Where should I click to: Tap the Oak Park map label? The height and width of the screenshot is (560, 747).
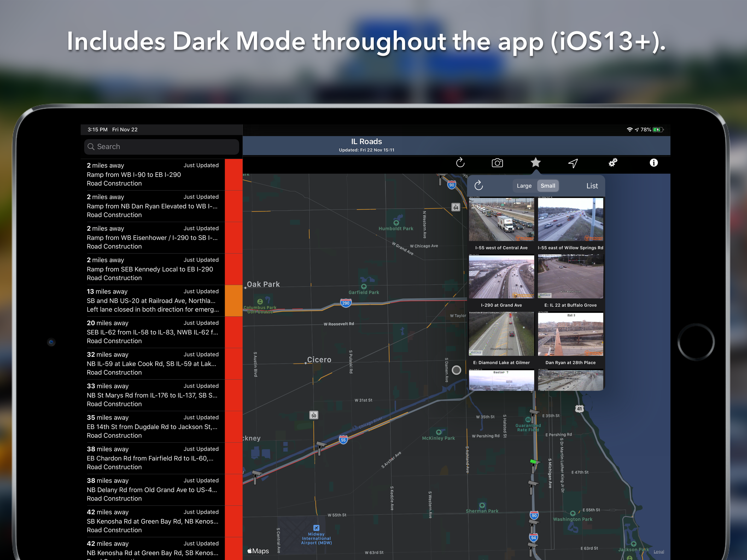pos(263,284)
